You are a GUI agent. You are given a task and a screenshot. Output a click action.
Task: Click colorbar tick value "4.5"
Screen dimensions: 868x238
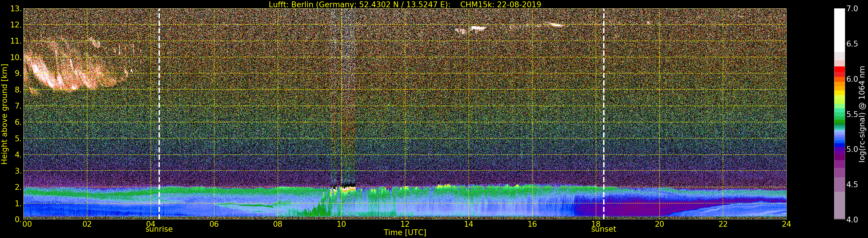[x=852, y=185]
